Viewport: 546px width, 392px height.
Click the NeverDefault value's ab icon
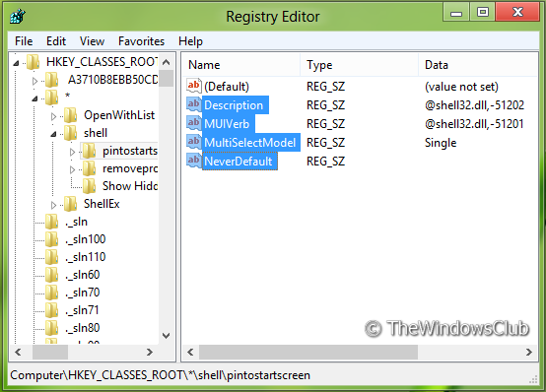(x=194, y=161)
